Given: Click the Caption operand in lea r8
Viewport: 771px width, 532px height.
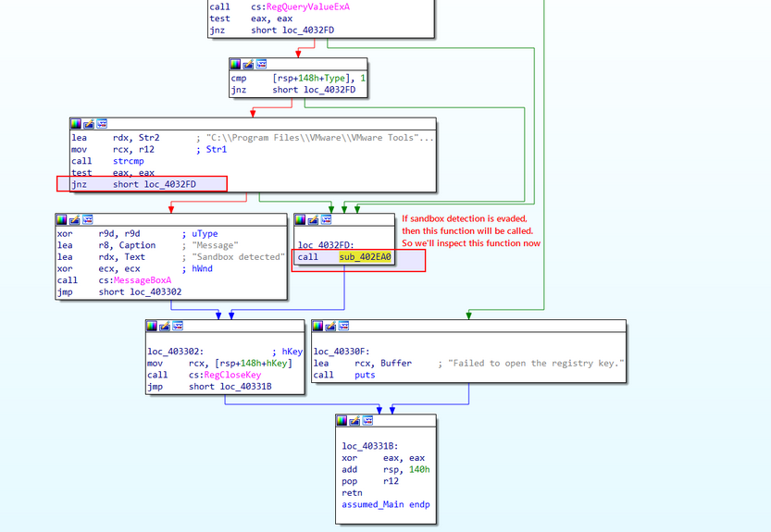Looking at the screenshot, I should point(137,245).
